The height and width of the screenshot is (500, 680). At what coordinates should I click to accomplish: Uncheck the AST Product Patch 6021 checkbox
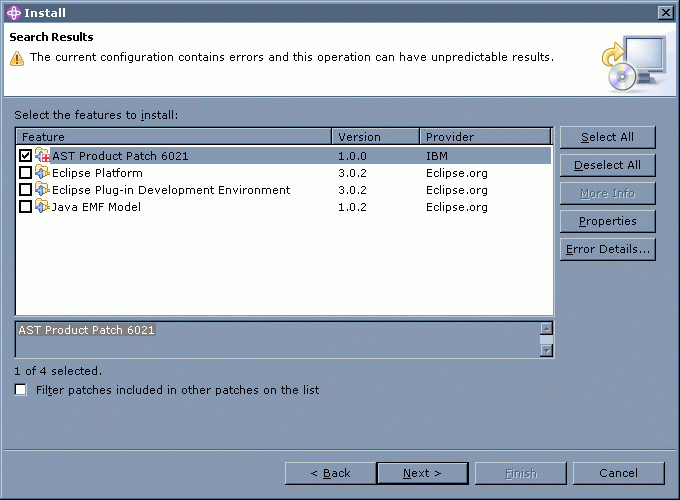point(25,155)
